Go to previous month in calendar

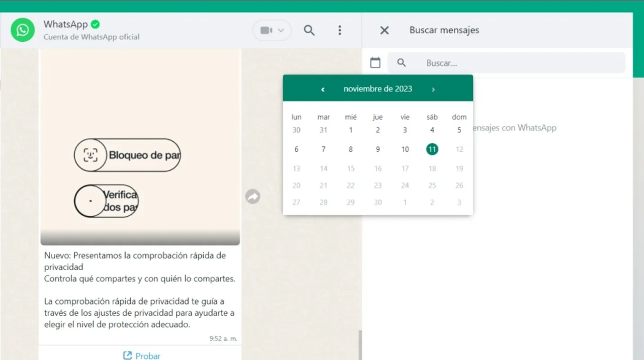point(323,89)
